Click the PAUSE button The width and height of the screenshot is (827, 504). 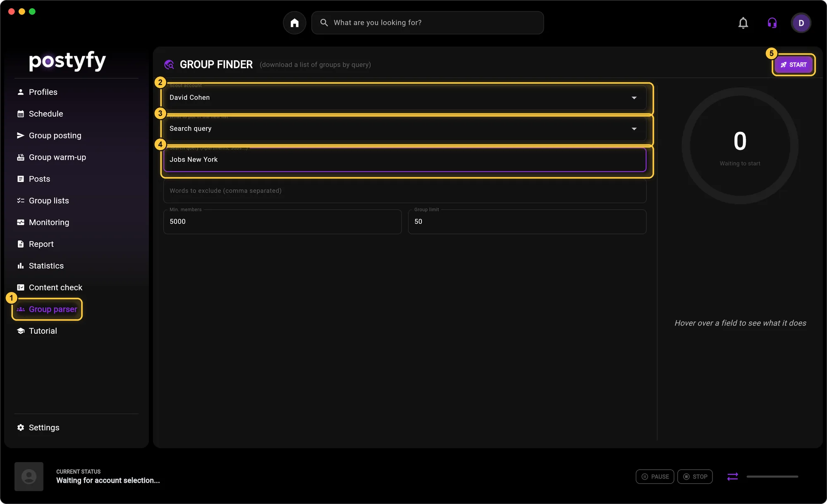tap(655, 477)
